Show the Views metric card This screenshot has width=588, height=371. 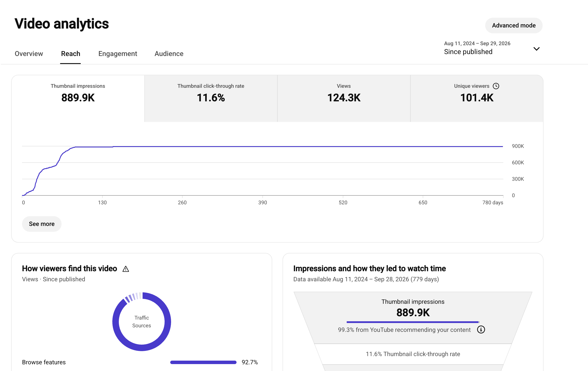tap(344, 98)
